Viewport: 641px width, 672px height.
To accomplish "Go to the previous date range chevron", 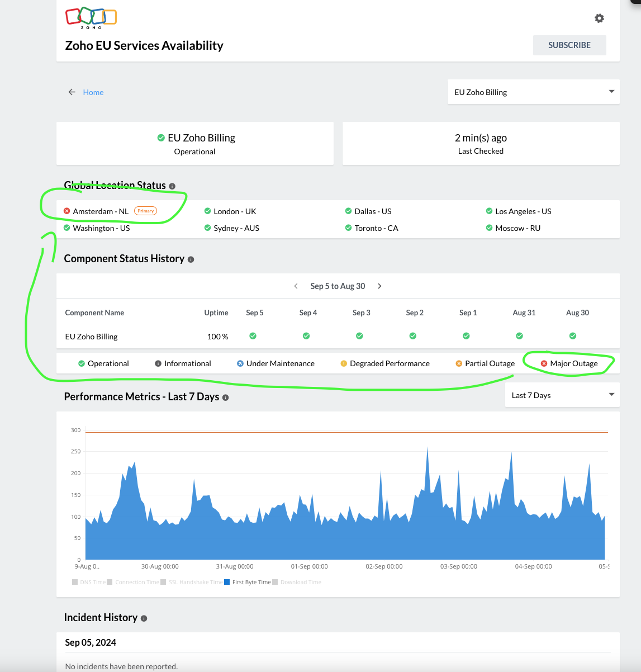I will [296, 286].
